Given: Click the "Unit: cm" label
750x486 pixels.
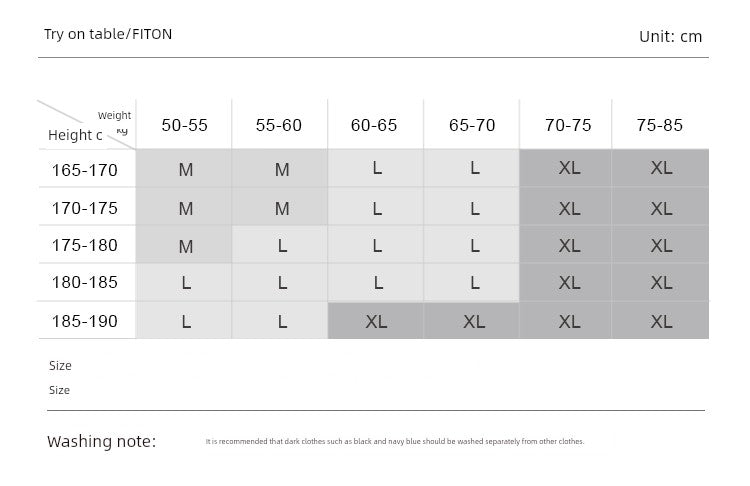Looking at the screenshot, I should pyautogui.click(x=670, y=37).
